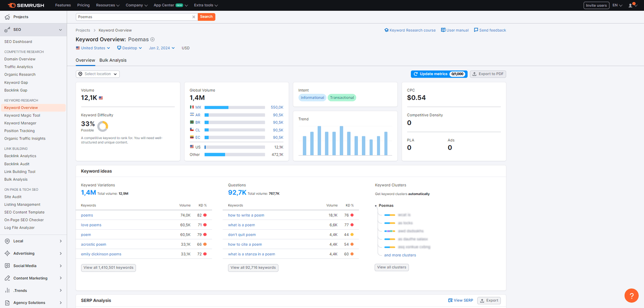This screenshot has height=308, width=644.
Task: Click the Agency Solutions document icon
Action: (7, 303)
